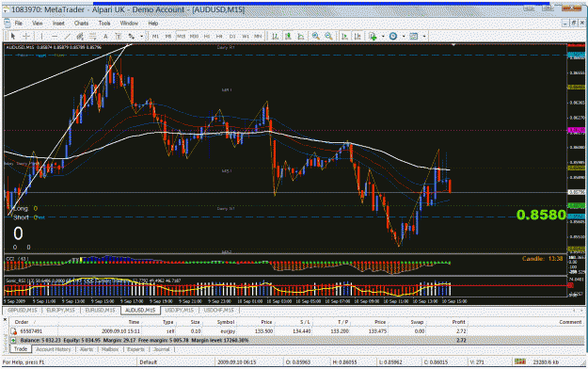Toggle chart shift from right border
Viewport: 588px width, 369px height.
click(x=358, y=36)
